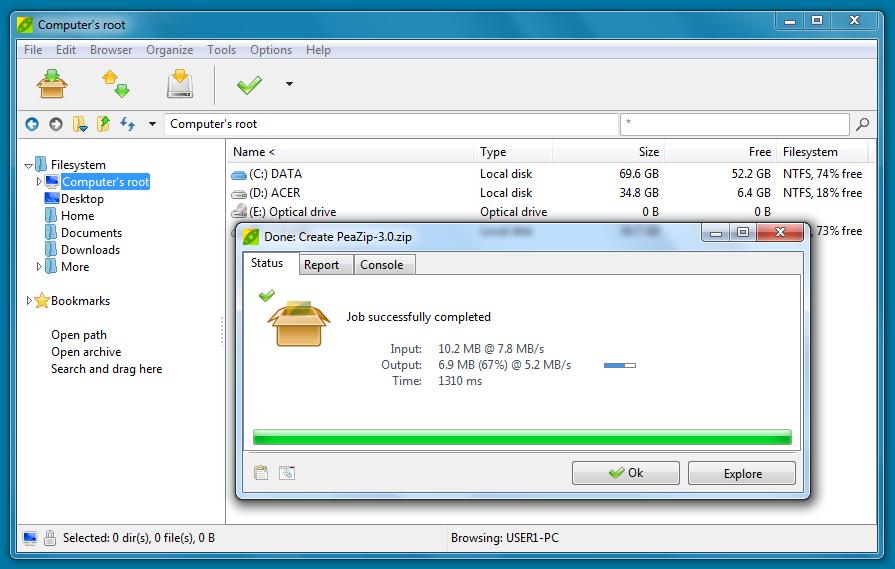895x569 pixels.
Task: Collapse the Filesystem tree node
Action: coord(28,166)
